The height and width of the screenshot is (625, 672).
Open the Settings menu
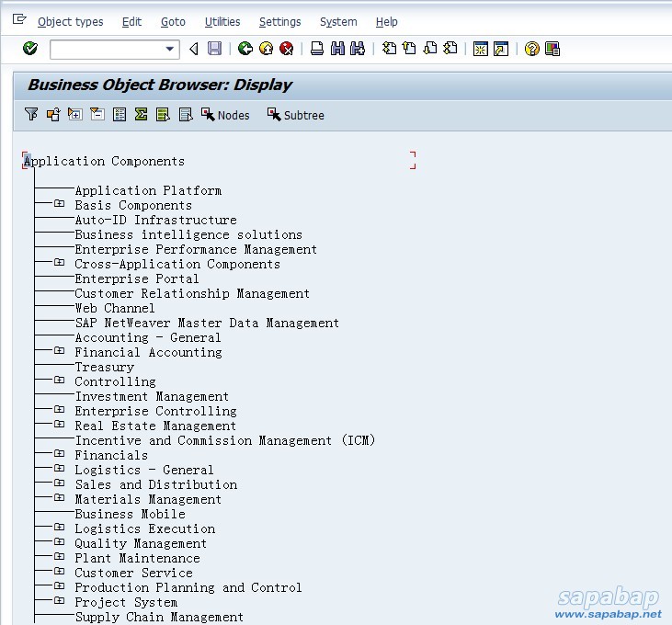279,22
